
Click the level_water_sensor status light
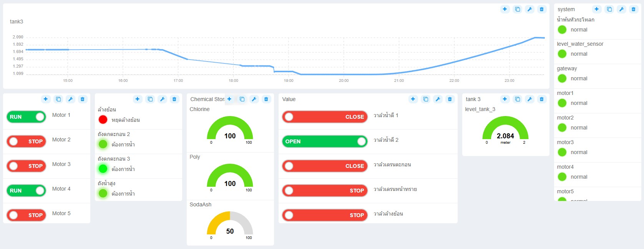[x=562, y=54]
